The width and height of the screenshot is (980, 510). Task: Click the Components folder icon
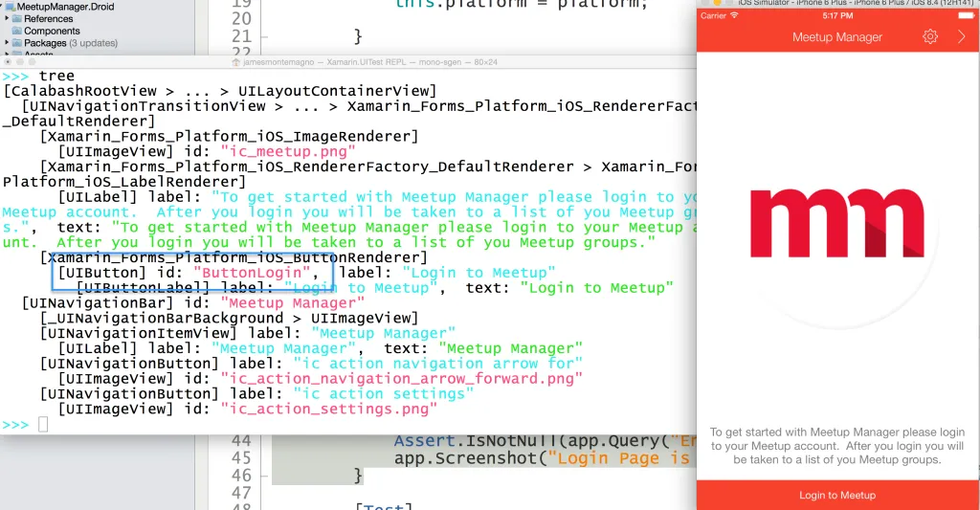[x=17, y=31]
